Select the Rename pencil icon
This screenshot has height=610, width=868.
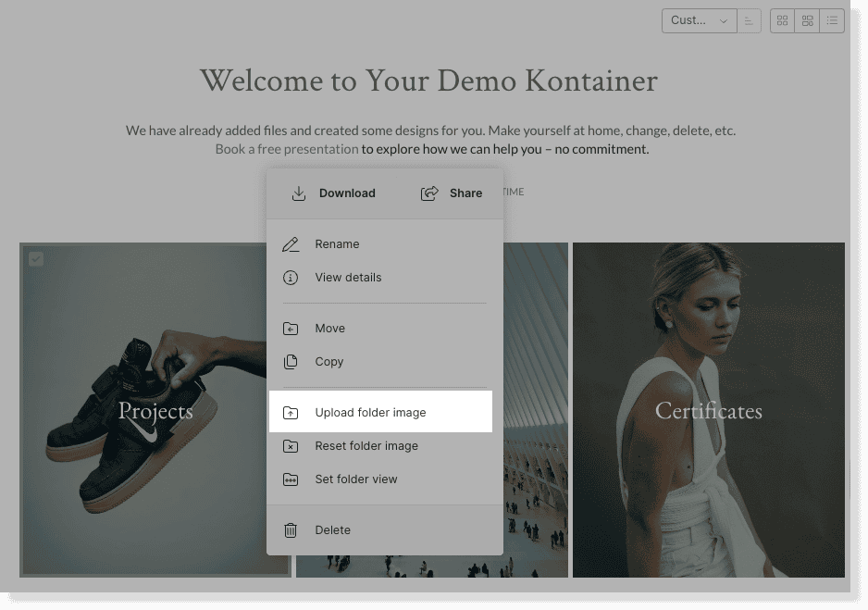coord(290,243)
